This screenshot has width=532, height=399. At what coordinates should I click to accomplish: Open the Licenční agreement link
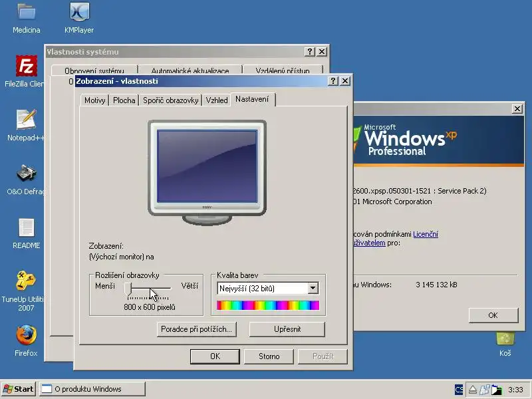[x=426, y=234]
